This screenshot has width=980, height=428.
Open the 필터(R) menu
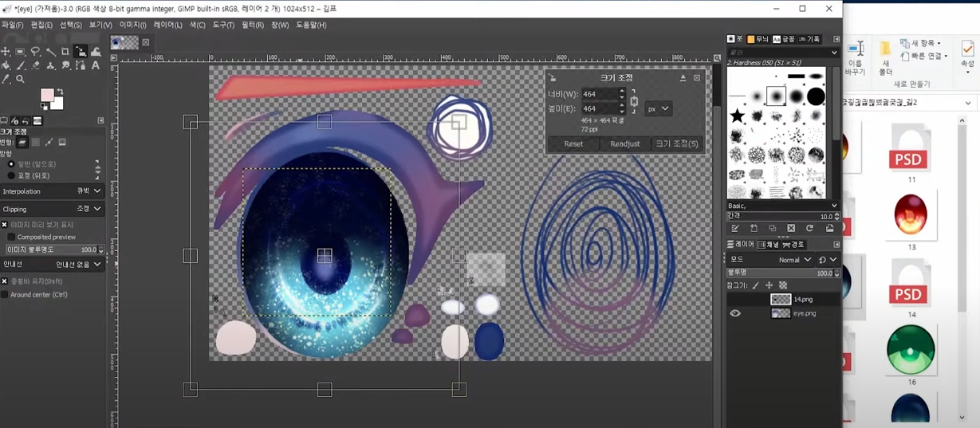pyautogui.click(x=252, y=25)
